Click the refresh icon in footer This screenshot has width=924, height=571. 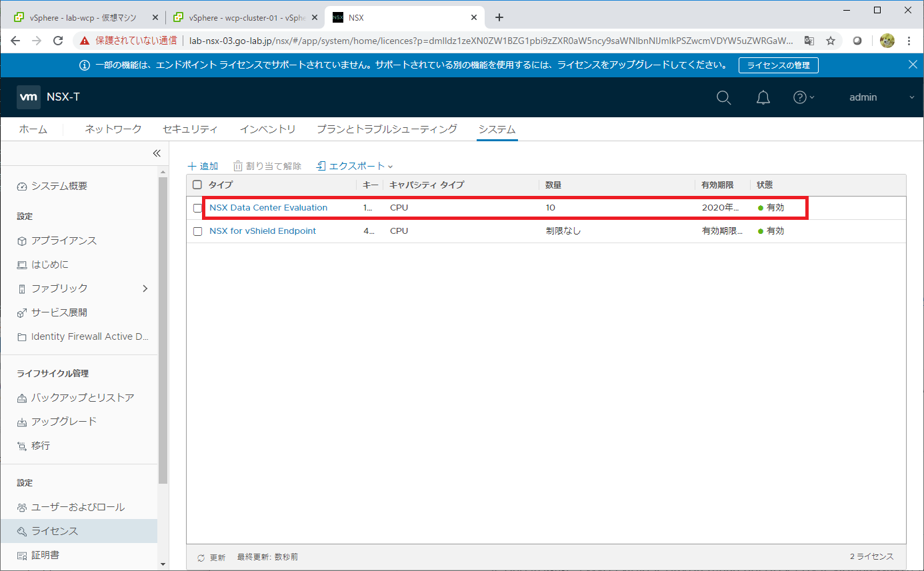point(201,557)
